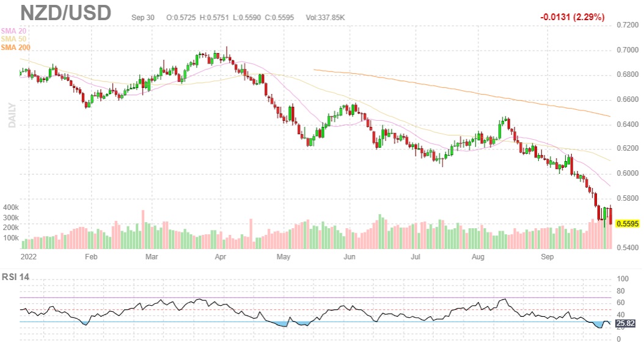Click the RSI value badge 25.82

click(x=626, y=323)
